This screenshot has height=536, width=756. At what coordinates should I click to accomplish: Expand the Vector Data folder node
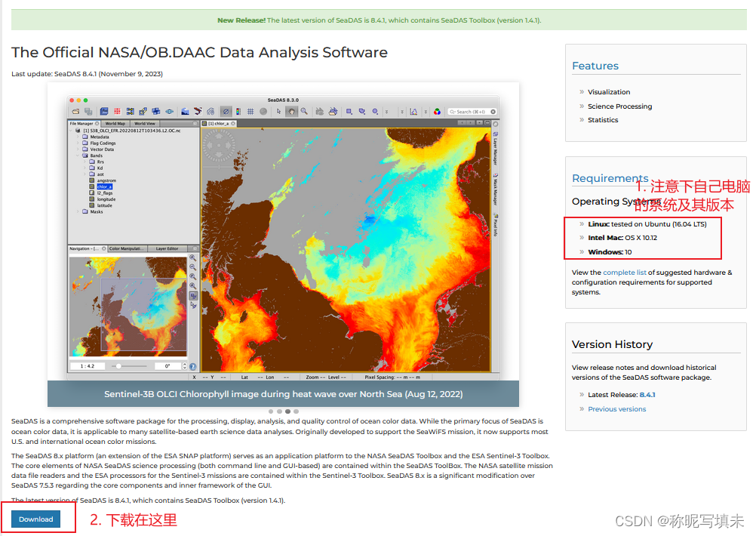coord(78,149)
